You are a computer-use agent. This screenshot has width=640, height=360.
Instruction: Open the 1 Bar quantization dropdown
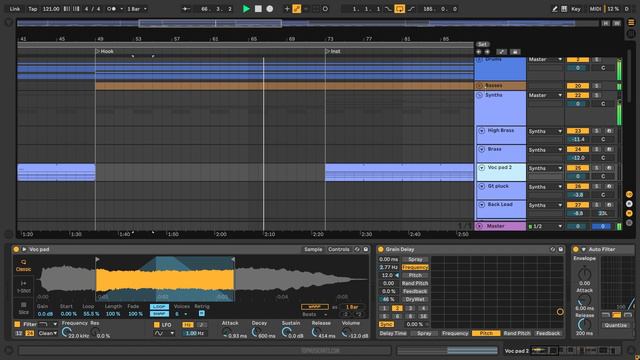point(137,9)
